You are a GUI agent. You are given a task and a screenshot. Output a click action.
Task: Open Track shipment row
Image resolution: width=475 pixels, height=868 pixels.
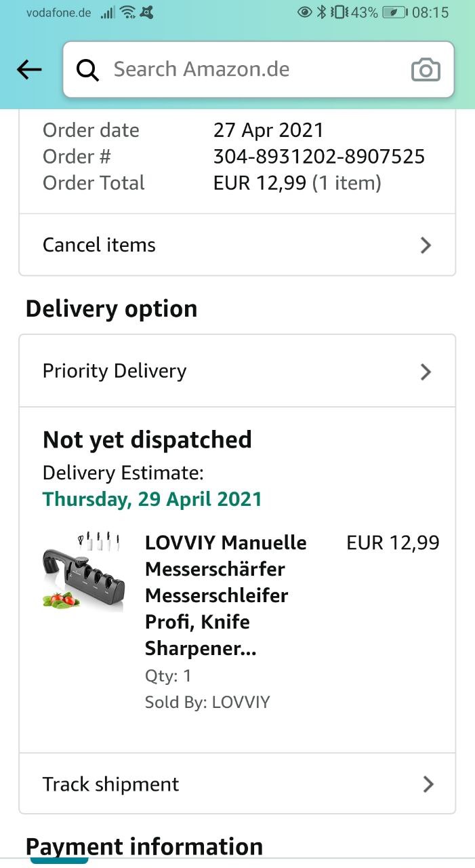111,785
